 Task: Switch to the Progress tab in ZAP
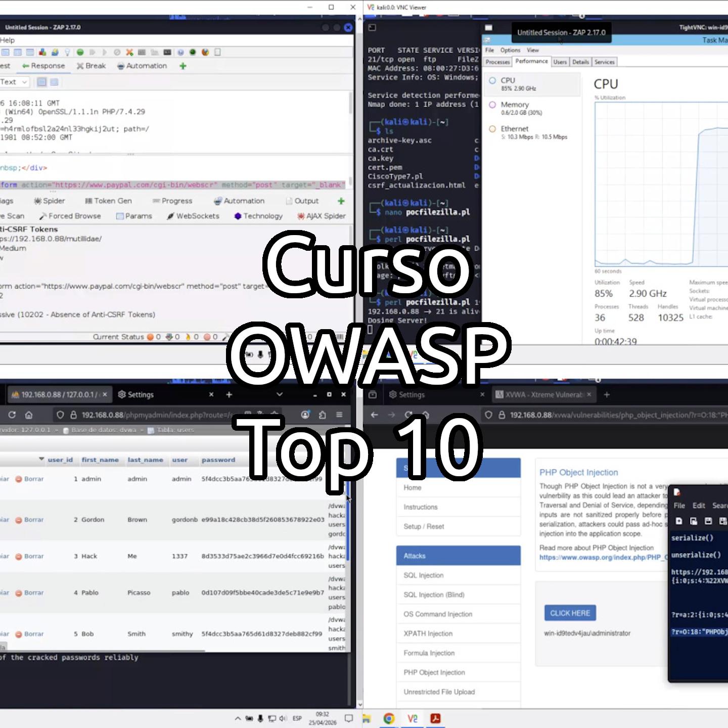click(x=172, y=201)
